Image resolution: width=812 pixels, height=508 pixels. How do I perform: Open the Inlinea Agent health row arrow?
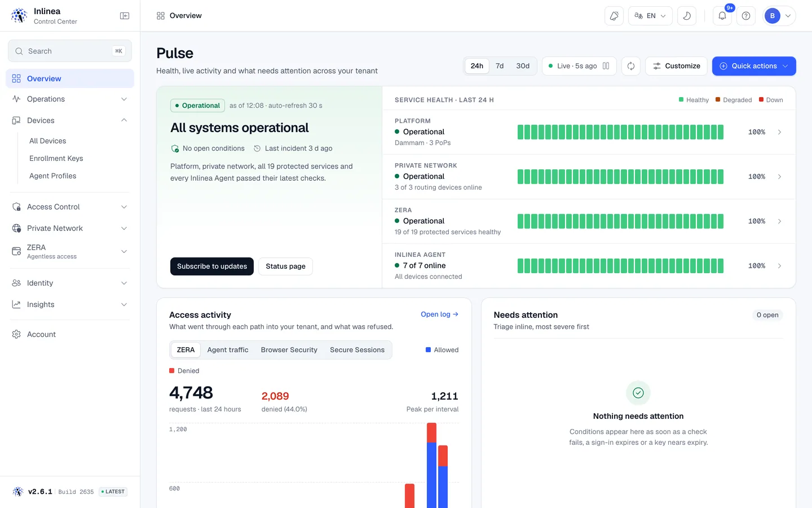tap(779, 266)
